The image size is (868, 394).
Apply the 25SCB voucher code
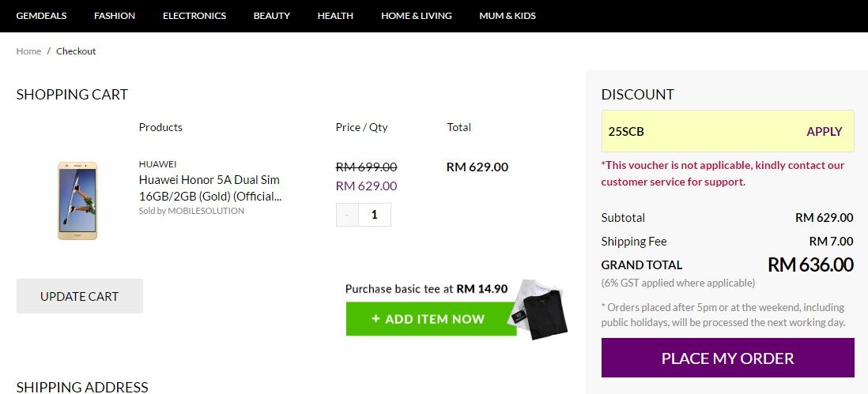824,132
